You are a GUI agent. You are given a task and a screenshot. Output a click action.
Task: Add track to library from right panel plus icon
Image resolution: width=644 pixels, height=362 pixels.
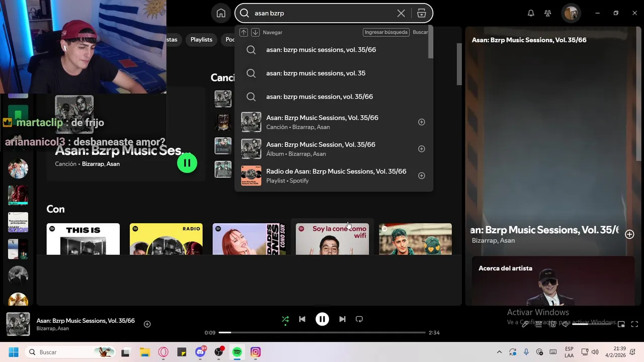coord(629,234)
